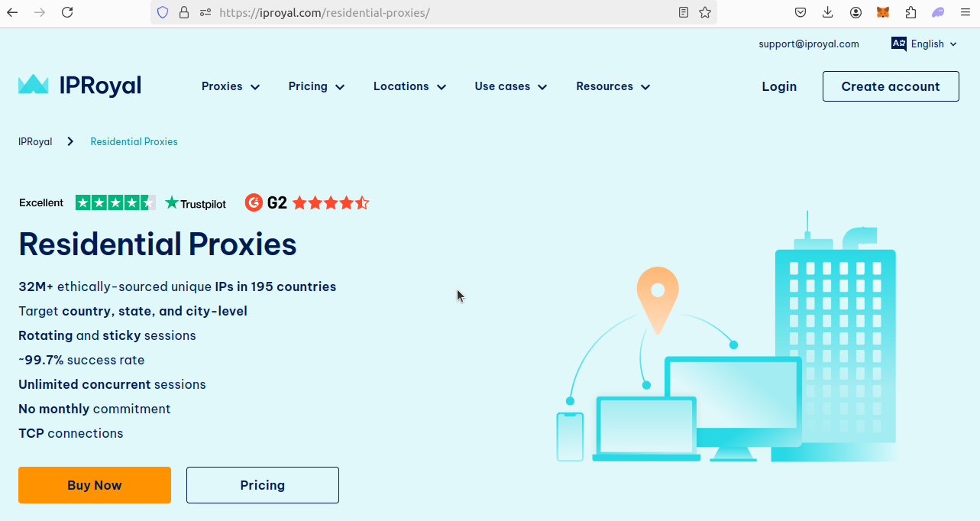Open the tracking protection shield icon

pyautogui.click(x=162, y=12)
